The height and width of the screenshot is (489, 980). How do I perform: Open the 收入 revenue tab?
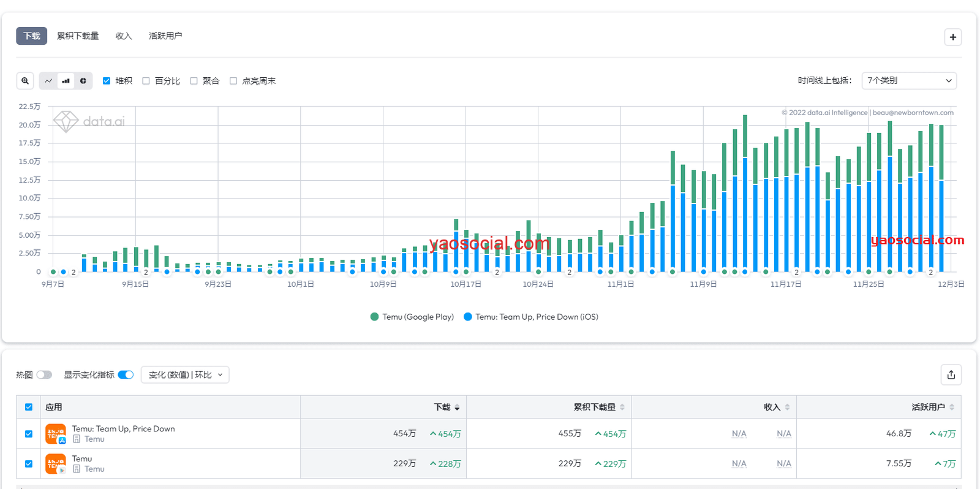[124, 36]
